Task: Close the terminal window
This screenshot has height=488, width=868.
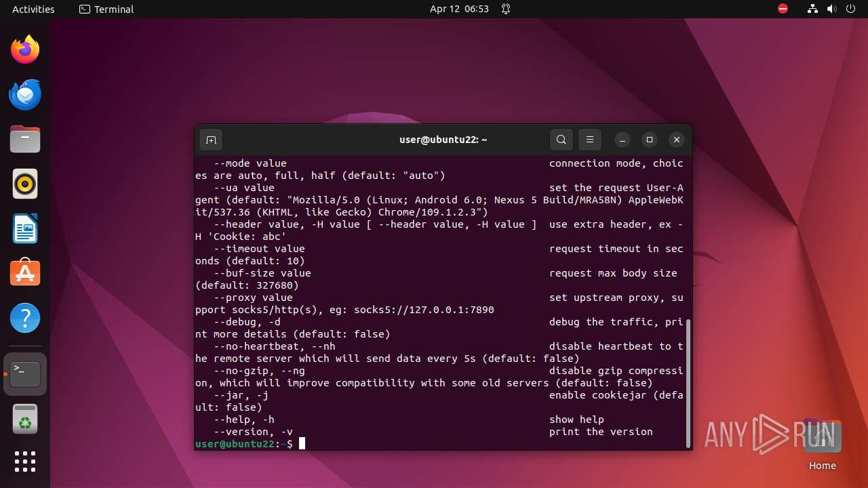Action: (x=677, y=140)
